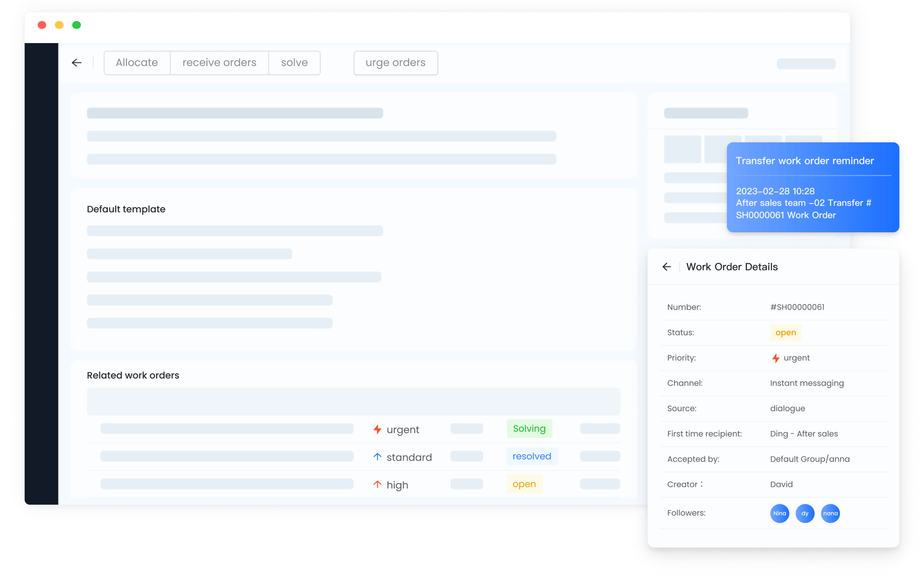Click the lightning icon beside Priority urgent
This screenshot has width=924, height=577.
[x=775, y=358]
